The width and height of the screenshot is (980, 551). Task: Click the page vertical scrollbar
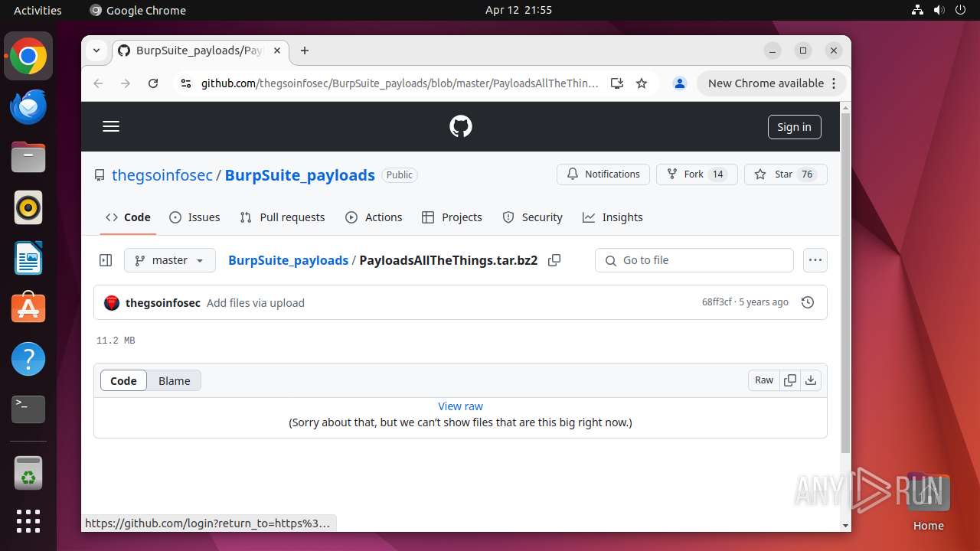(845, 283)
